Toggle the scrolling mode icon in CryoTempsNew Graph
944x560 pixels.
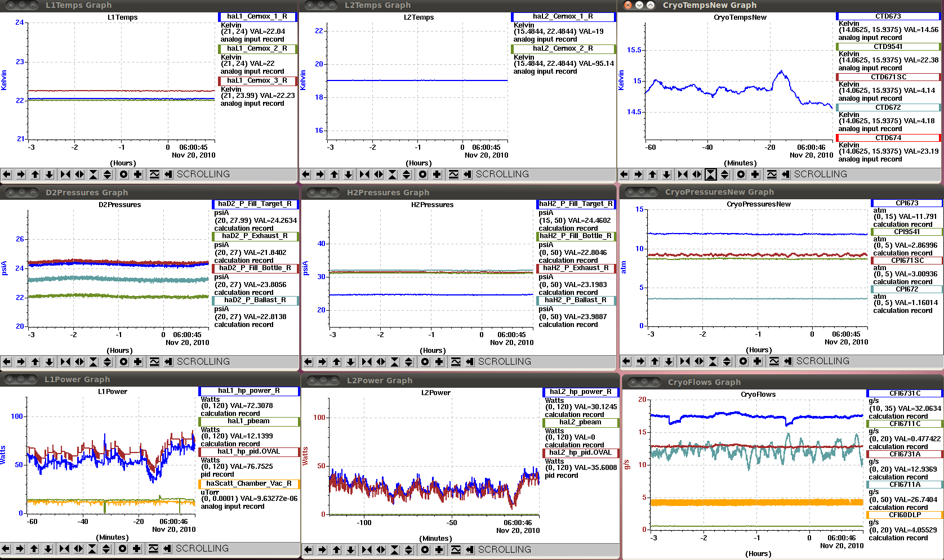coord(786,174)
